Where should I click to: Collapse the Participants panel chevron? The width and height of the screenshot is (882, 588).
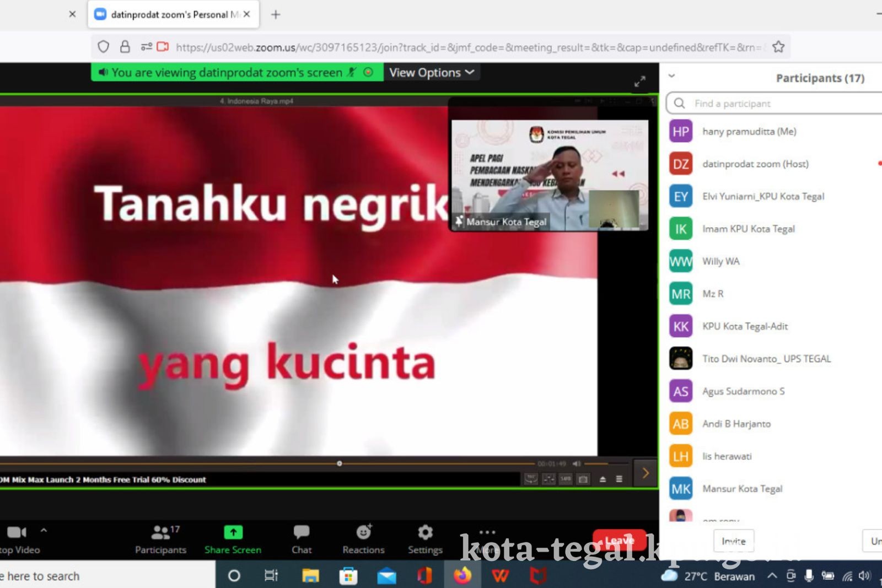[671, 76]
